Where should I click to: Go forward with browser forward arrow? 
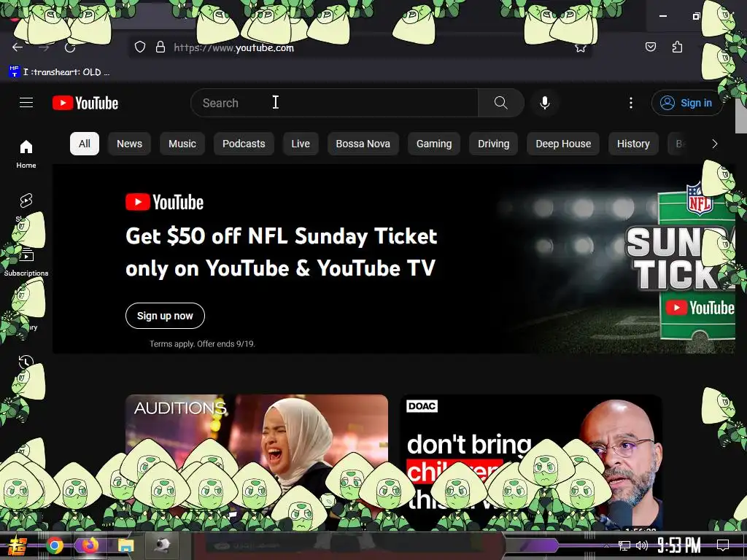[44, 47]
